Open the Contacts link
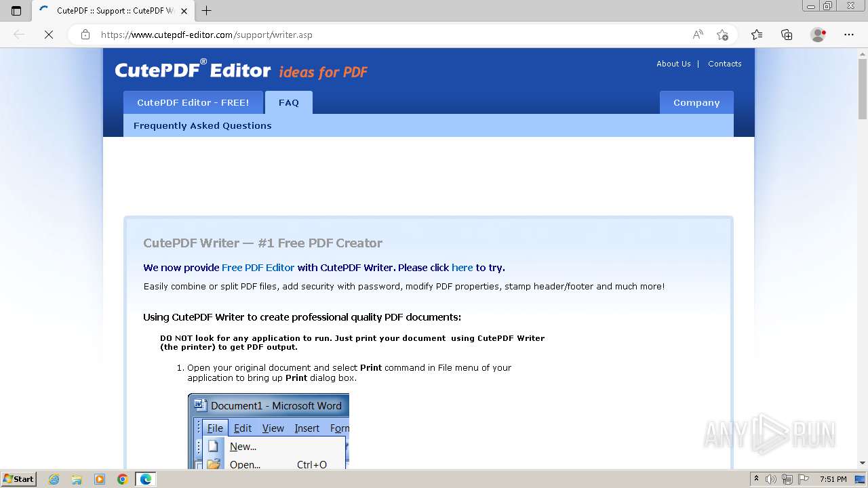This screenshot has height=488, width=868. click(724, 64)
